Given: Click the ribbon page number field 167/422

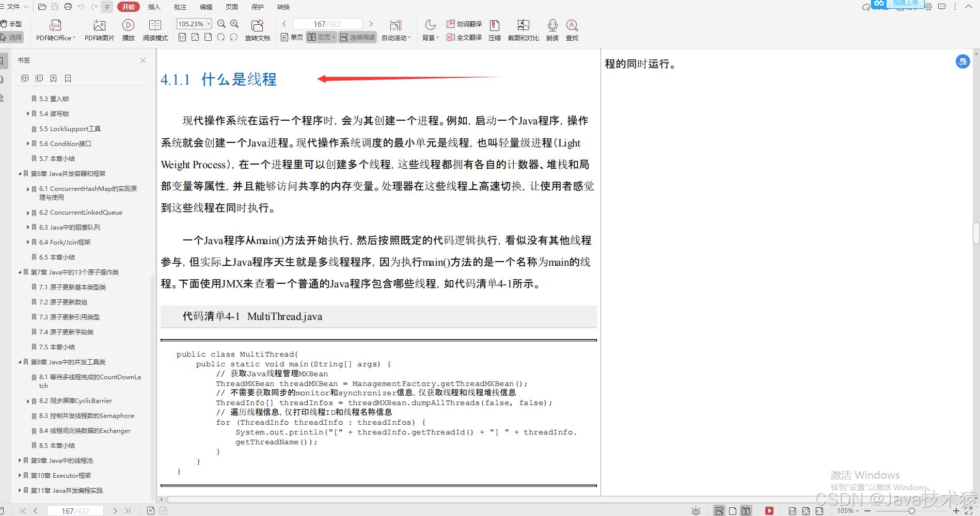Looking at the screenshot, I should point(327,24).
